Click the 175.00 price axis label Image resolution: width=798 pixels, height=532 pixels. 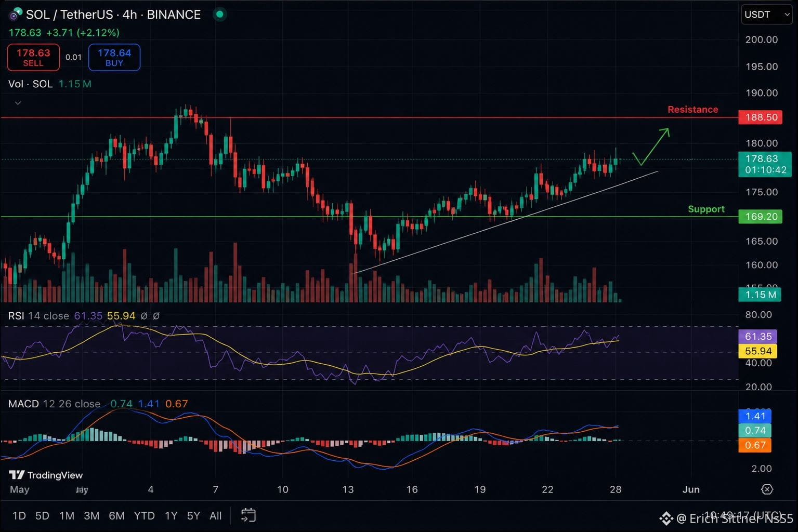(762, 192)
